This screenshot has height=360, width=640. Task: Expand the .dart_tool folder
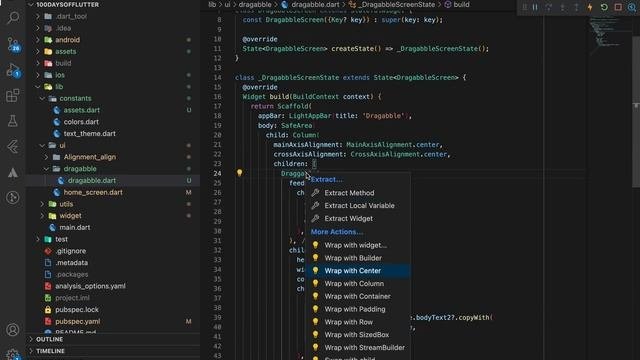click(x=38, y=16)
